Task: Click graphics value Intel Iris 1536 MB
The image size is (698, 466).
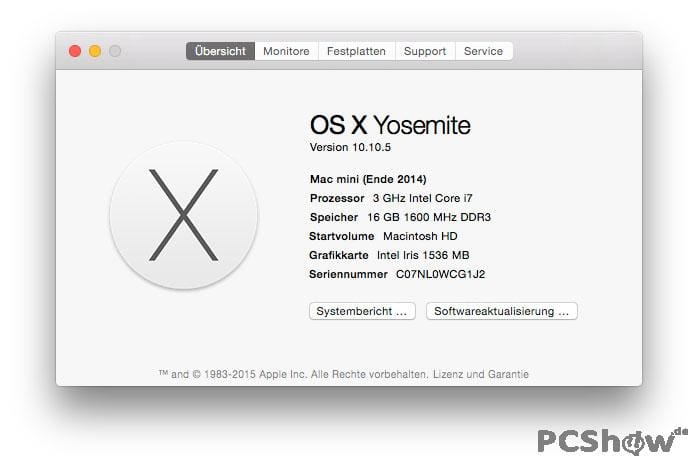Action: pos(423,255)
